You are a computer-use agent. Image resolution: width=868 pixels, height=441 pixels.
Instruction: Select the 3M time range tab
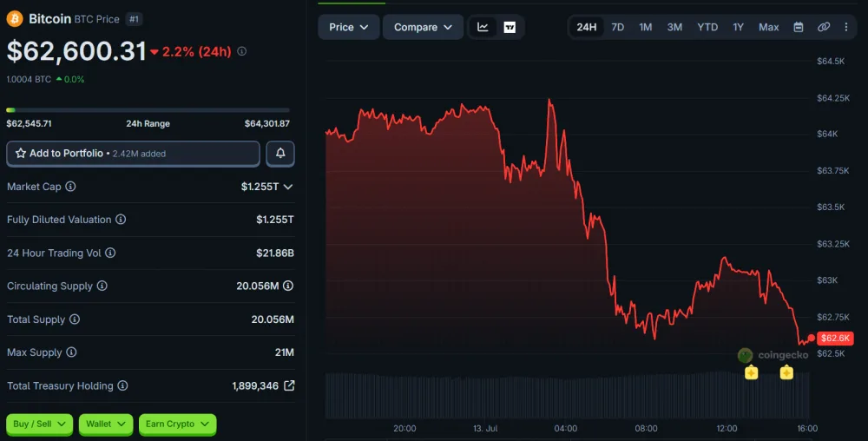[x=674, y=27]
